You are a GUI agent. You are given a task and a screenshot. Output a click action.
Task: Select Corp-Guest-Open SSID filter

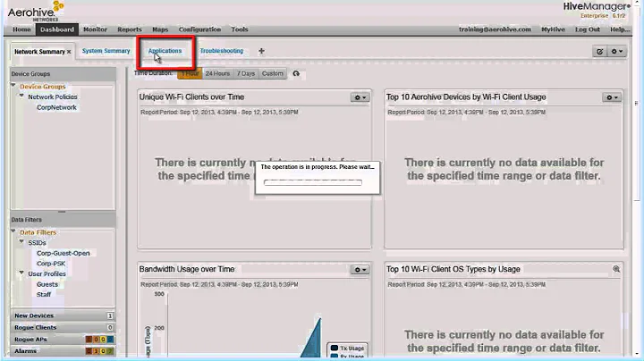click(63, 253)
